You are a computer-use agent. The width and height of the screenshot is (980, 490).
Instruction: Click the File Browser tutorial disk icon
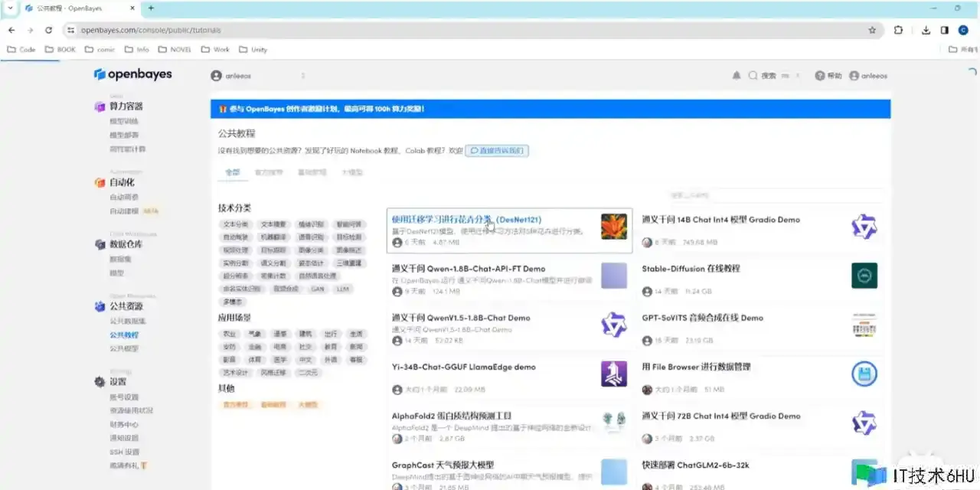[x=864, y=374]
